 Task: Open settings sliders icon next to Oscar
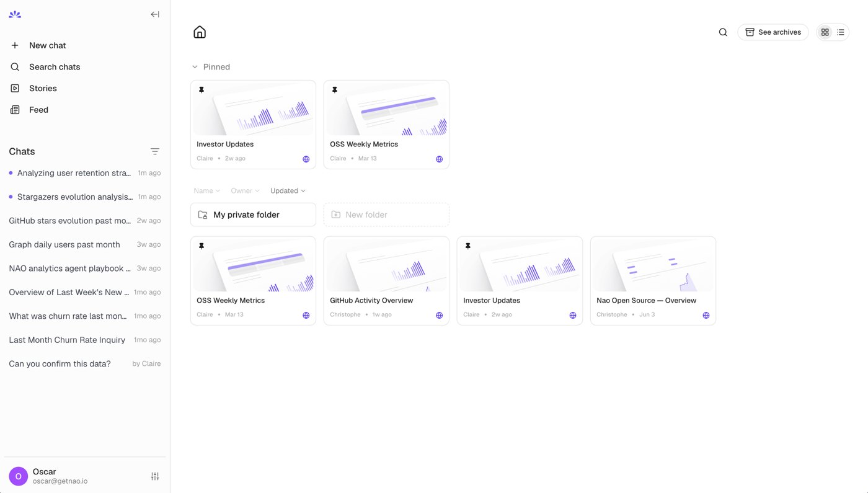pos(155,476)
